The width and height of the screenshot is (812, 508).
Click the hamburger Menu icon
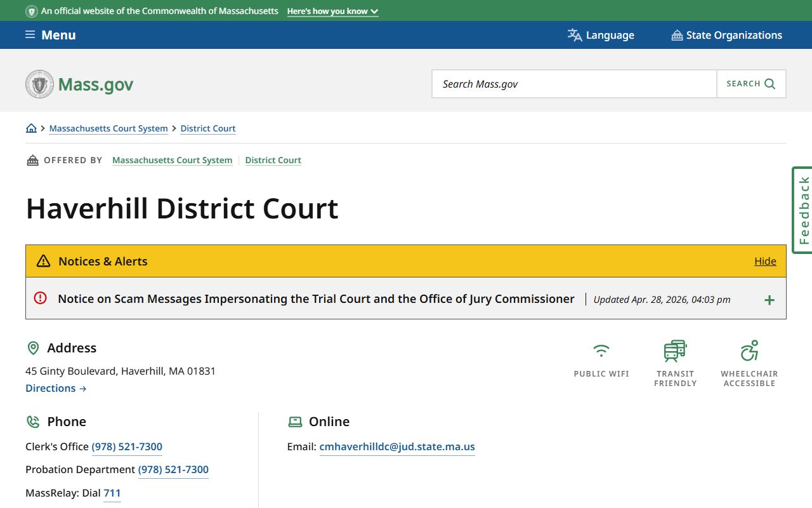pyautogui.click(x=30, y=34)
